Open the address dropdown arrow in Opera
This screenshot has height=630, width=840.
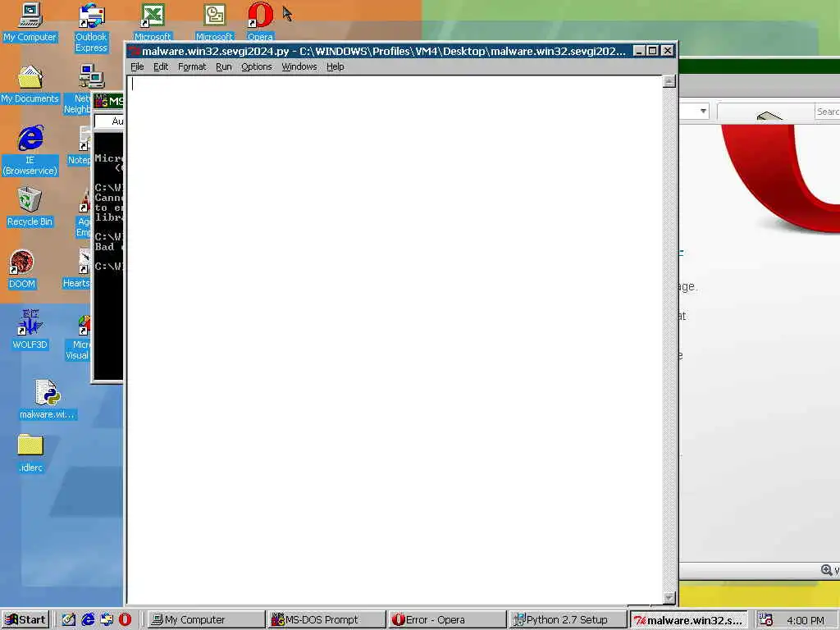[x=703, y=112]
